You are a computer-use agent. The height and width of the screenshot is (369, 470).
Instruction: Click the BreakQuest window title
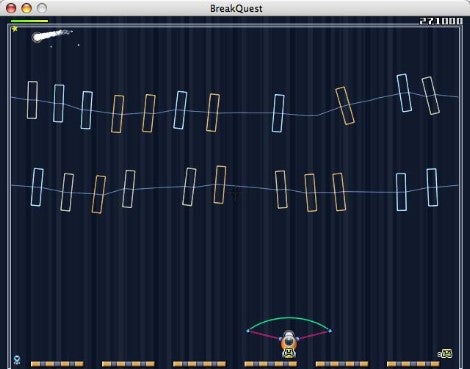pos(236,8)
